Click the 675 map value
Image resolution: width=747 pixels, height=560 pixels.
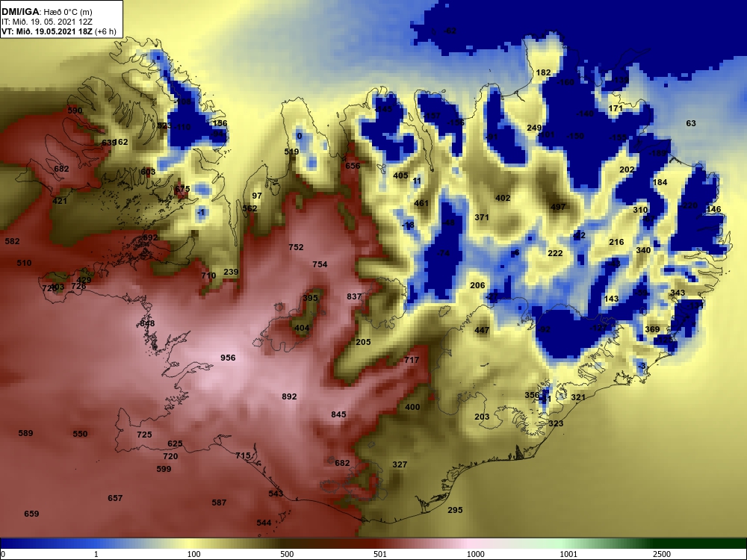[x=182, y=189]
